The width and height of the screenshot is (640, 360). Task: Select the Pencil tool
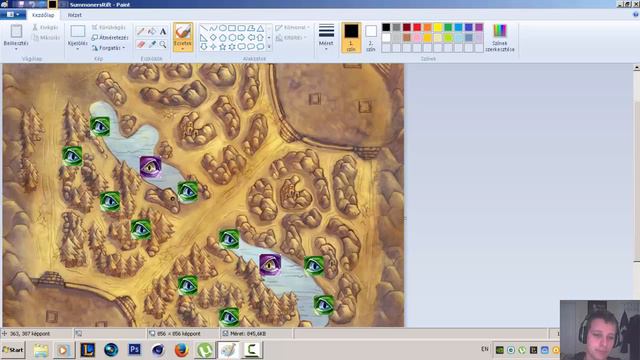[141, 31]
